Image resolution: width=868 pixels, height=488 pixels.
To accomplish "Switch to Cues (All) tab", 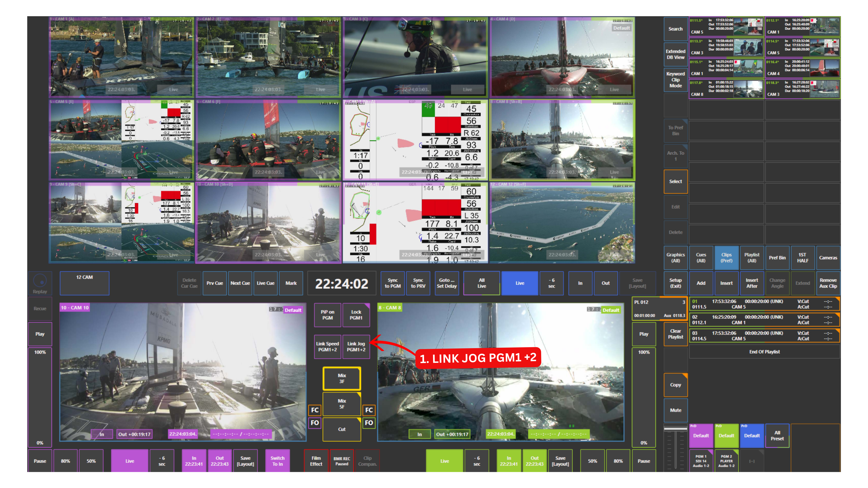I will [x=701, y=258].
